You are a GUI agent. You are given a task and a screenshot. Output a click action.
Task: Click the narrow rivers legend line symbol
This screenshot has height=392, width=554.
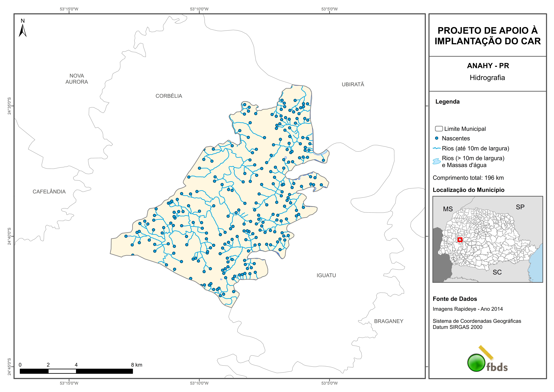point(437,148)
